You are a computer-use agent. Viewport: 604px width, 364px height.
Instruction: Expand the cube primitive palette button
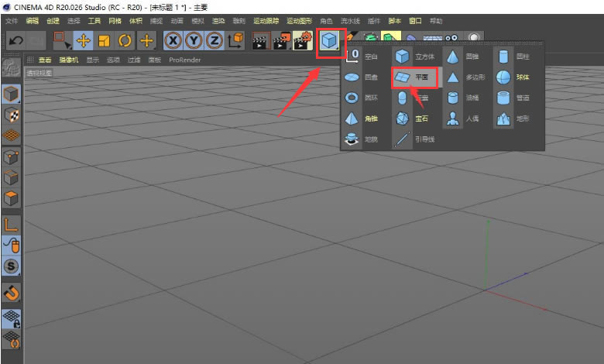pos(329,41)
